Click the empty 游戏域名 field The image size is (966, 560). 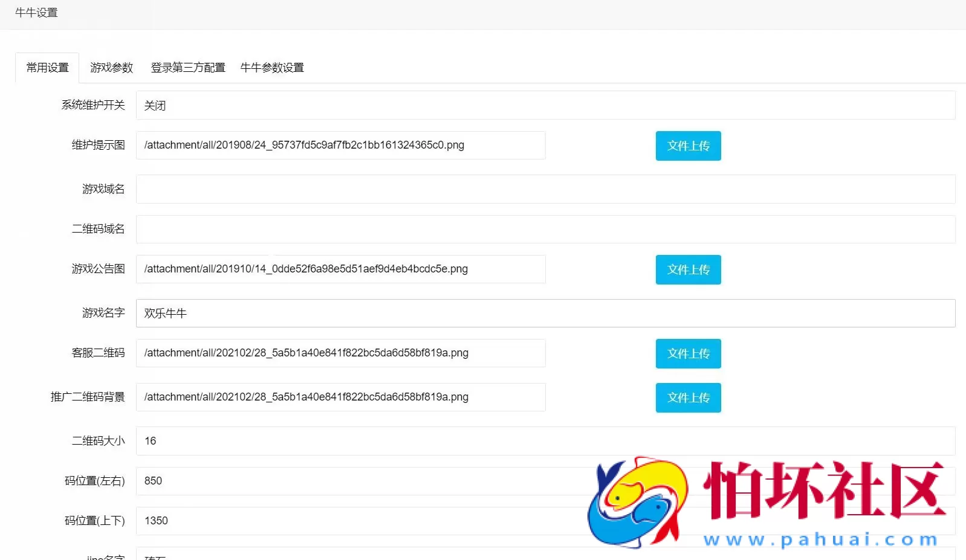click(545, 189)
